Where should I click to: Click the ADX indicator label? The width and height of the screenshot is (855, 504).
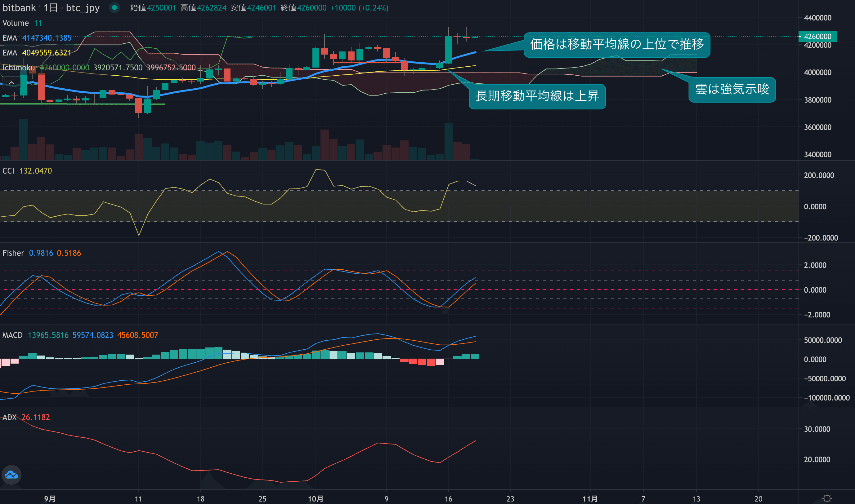(10, 418)
